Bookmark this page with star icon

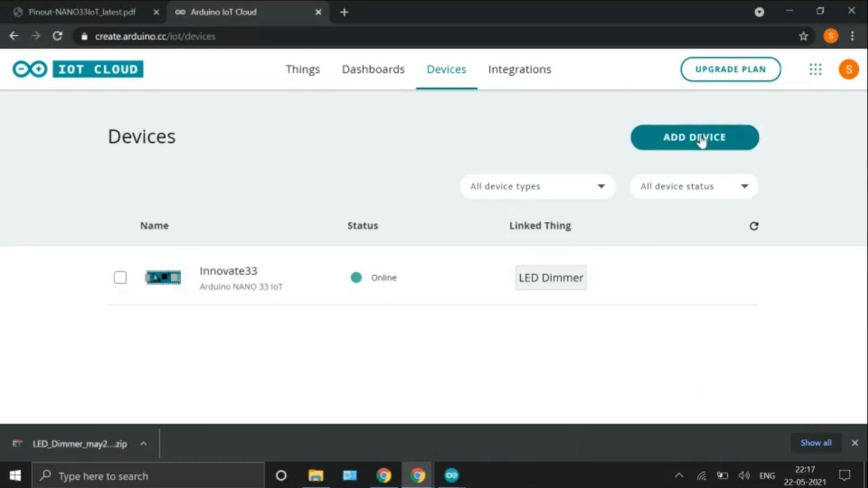click(803, 36)
